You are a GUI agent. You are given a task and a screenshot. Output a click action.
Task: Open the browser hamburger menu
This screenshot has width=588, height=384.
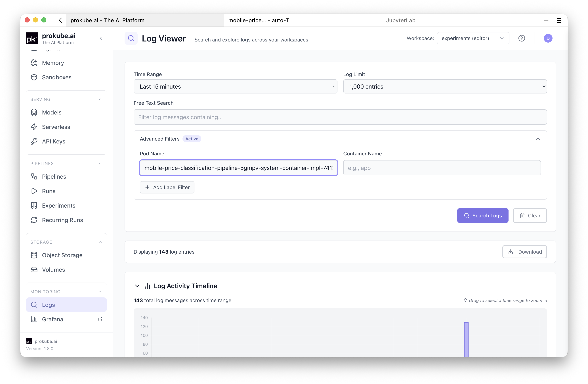click(559, 20)
